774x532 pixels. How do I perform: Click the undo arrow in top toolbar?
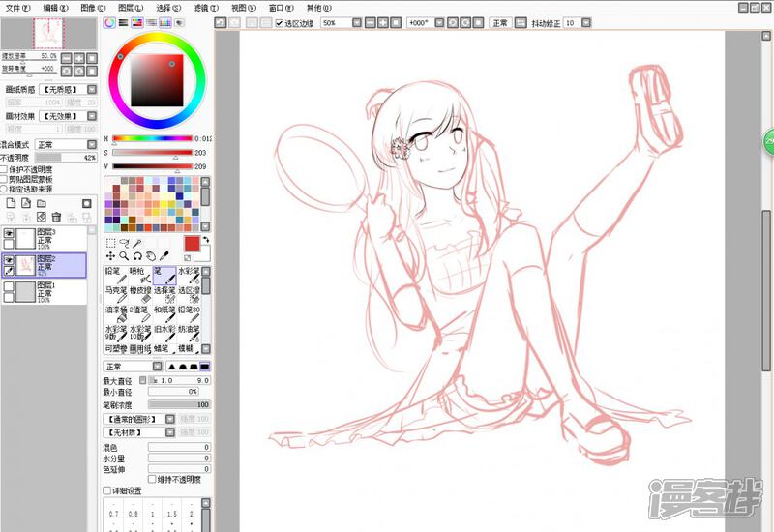[220, 22]
